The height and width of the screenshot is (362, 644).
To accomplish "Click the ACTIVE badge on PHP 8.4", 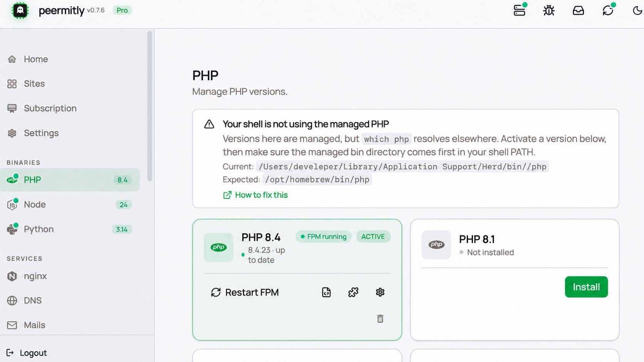I will click(373, 237).
